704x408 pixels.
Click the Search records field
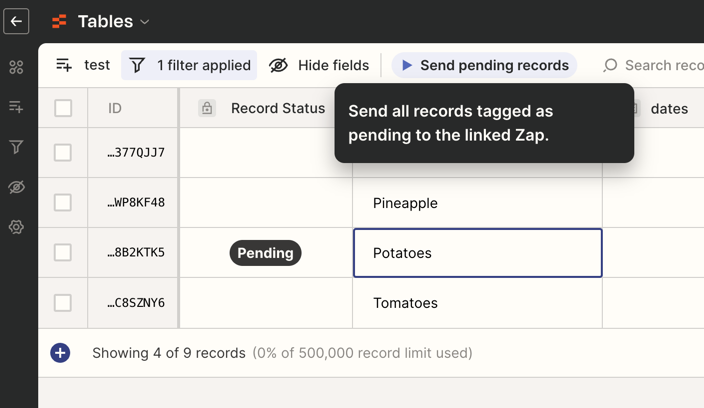pyautogui.click(x=660, y=65)
